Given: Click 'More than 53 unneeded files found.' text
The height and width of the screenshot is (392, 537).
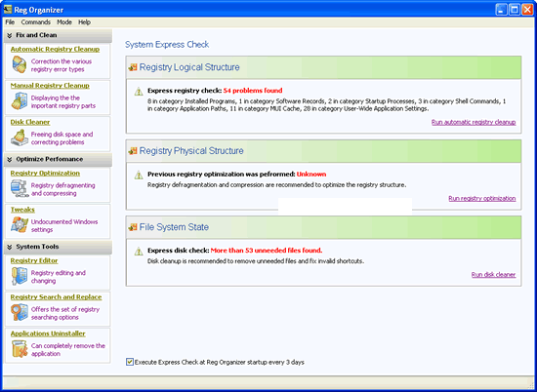Looking at the screenshot, I should [x=267, y=251].
